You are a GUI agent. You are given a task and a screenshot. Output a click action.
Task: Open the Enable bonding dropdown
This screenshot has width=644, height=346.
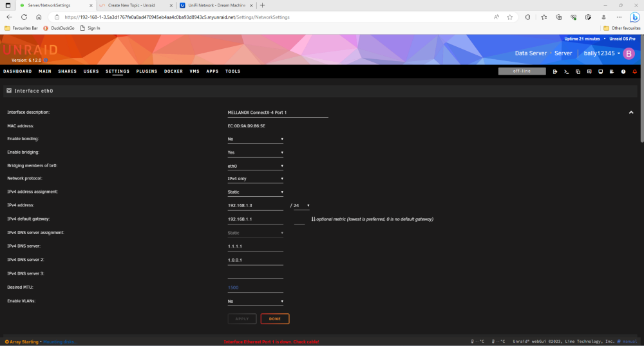(x=256, y=139)
